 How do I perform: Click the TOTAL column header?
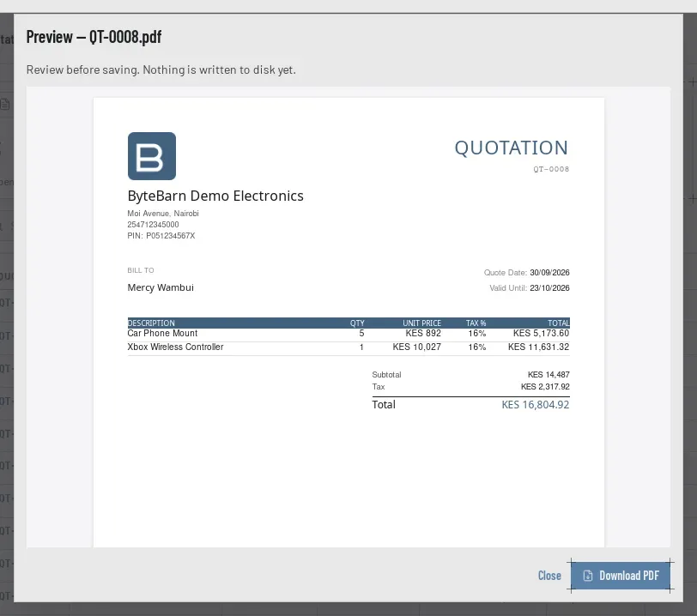click(x=558, y=323)
